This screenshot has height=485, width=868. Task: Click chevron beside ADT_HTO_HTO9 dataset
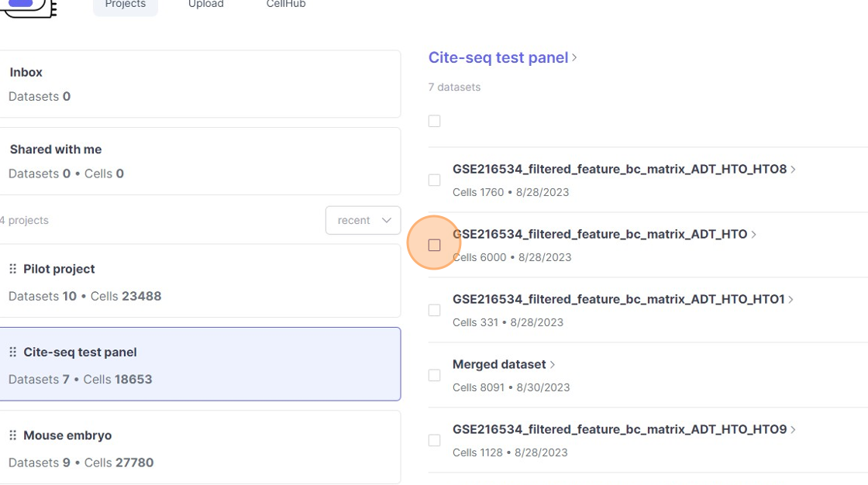(793, 430)
